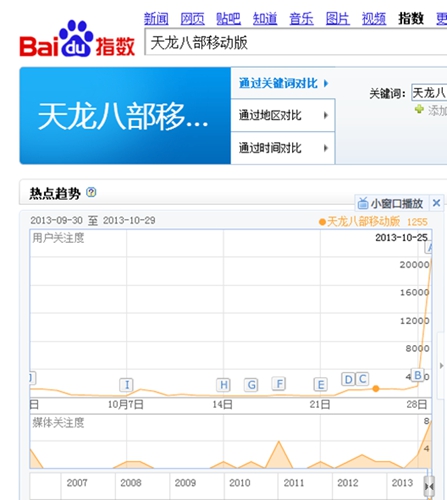Expand 通过地区对比 comparison option

coord(283,115)
